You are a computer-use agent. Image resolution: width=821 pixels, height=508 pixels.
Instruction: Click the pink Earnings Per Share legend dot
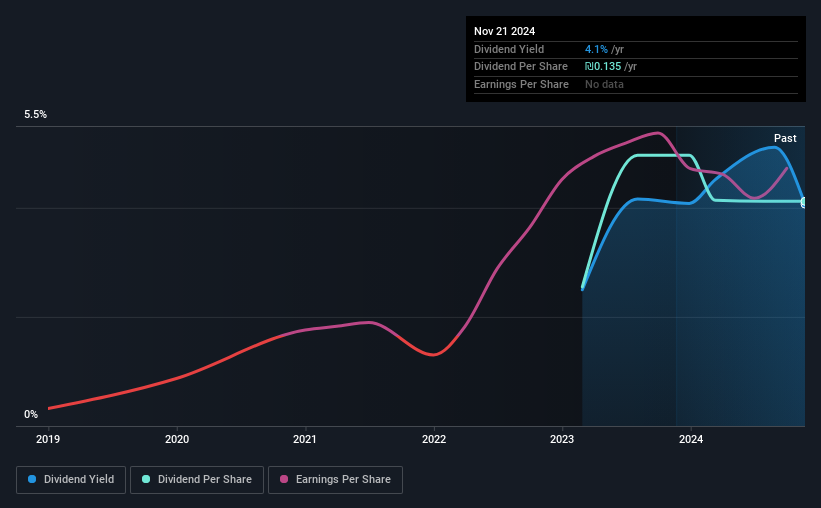284,479
